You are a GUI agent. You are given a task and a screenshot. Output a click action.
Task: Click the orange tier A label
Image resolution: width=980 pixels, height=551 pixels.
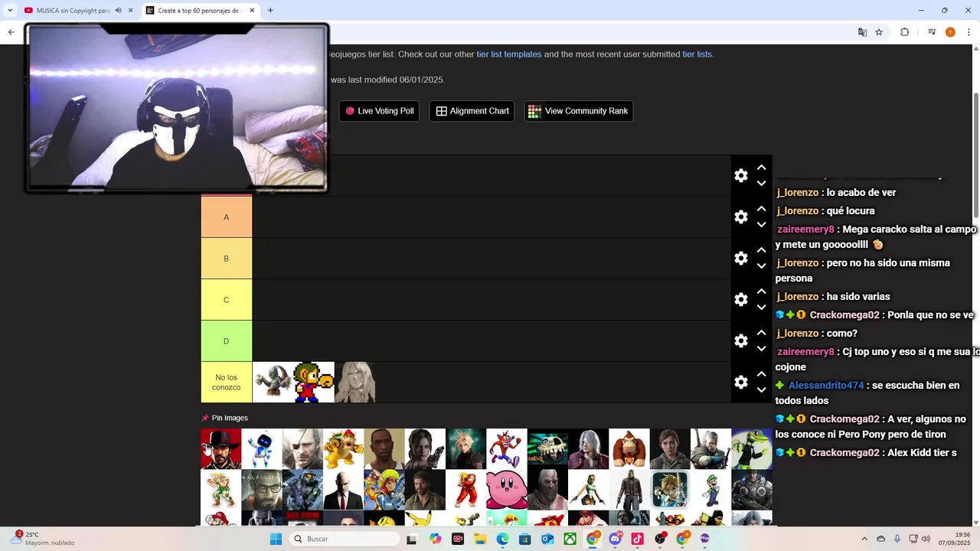click(226, 217)
